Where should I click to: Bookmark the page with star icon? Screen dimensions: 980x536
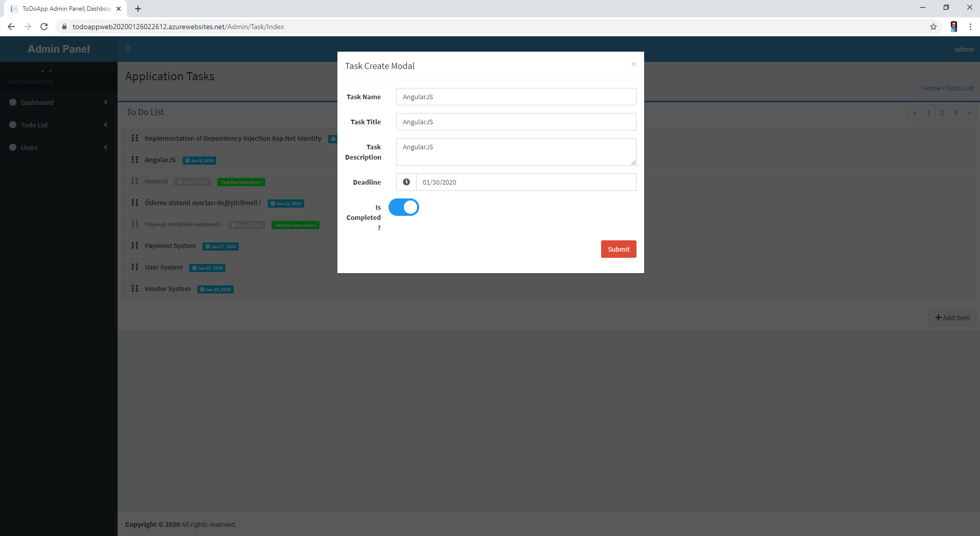pos(933,27)
